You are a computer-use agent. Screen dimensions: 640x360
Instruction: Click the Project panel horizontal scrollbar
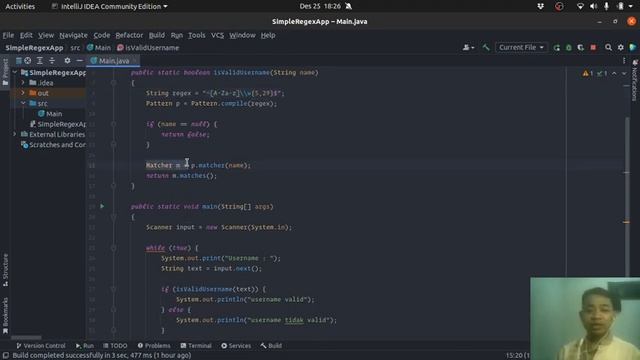coord(26,338)
